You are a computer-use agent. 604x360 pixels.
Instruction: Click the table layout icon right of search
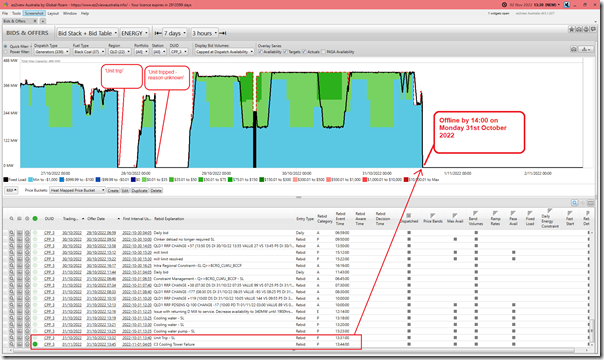591,203
